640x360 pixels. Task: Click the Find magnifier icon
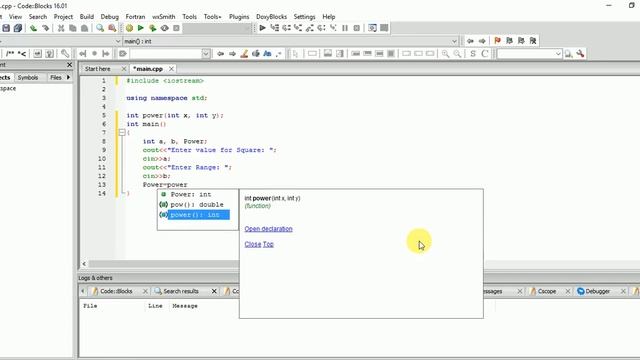click(100, 28)
